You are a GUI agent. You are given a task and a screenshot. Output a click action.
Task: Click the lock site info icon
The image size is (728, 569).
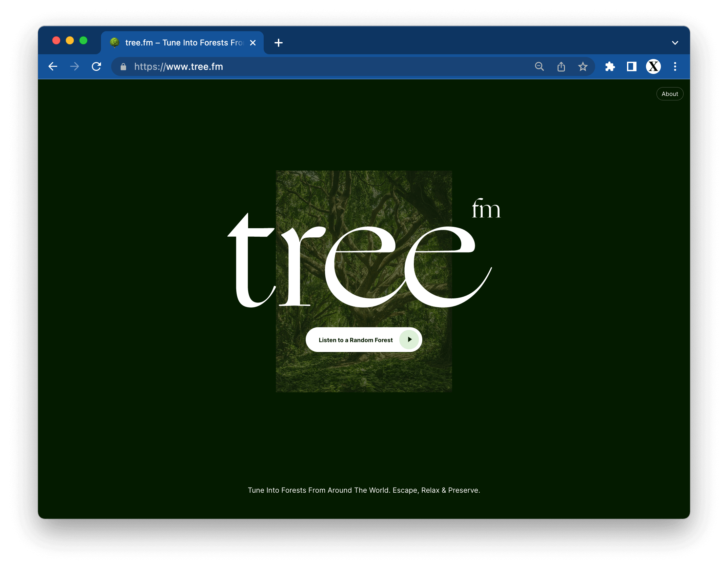point(123,67)
